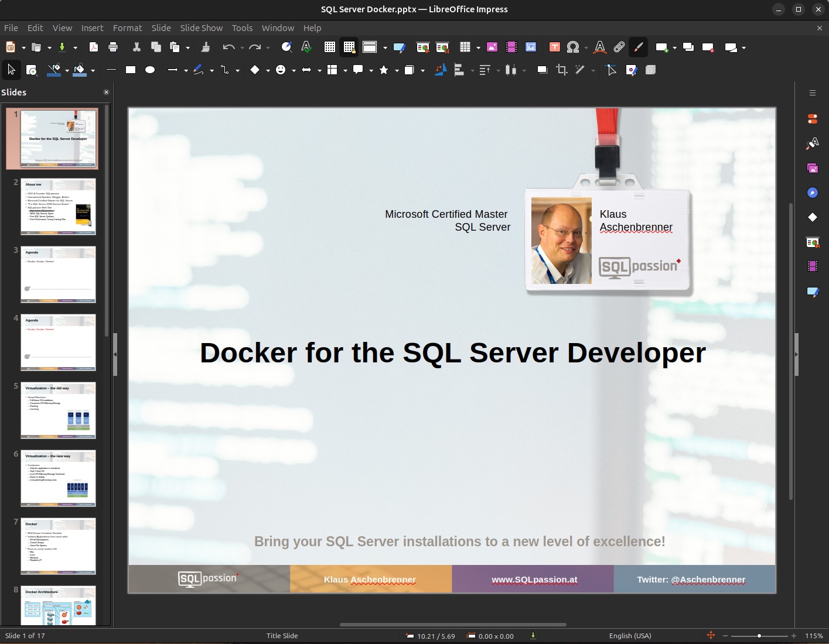Open Find and Replace

286,47
